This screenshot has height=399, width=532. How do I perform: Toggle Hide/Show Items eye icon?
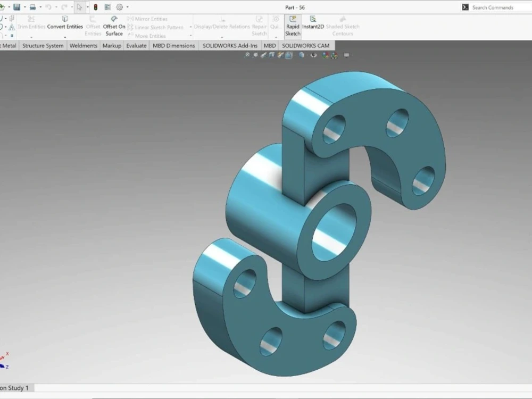[313, 55]
